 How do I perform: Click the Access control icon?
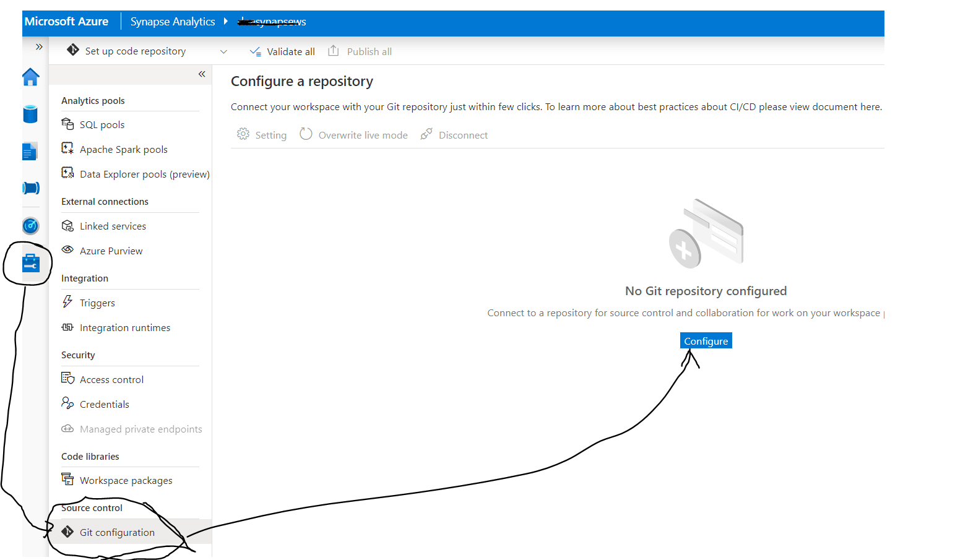(67, 378)
